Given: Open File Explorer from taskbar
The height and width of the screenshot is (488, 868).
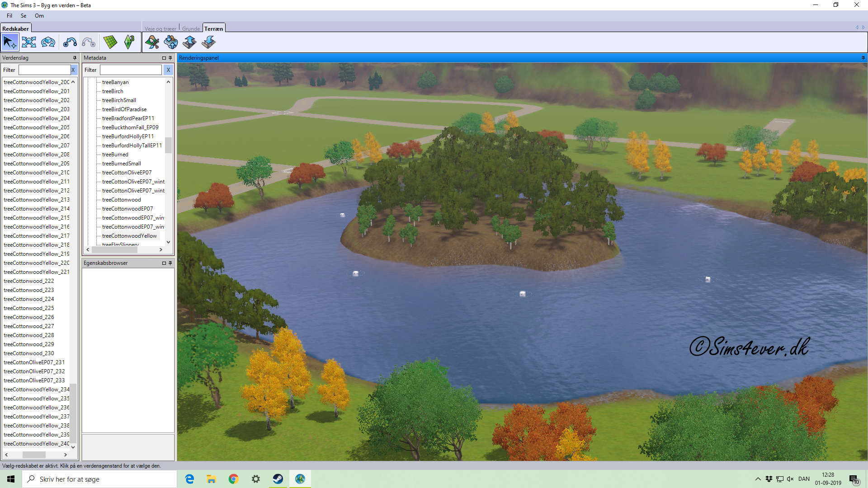Looking at the screenshot, I should click(211, 479).
